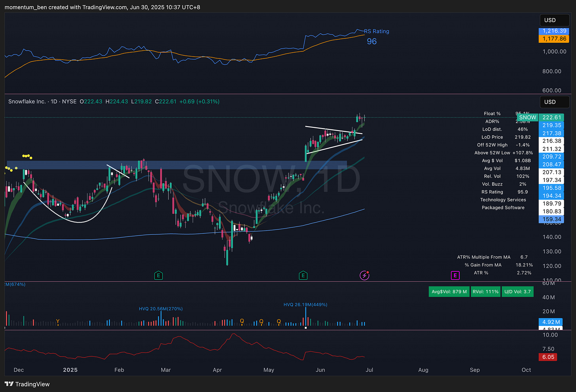Click the Avg$Vol: 879 M badge
The image size is (576, 392).
coord(449,292)
